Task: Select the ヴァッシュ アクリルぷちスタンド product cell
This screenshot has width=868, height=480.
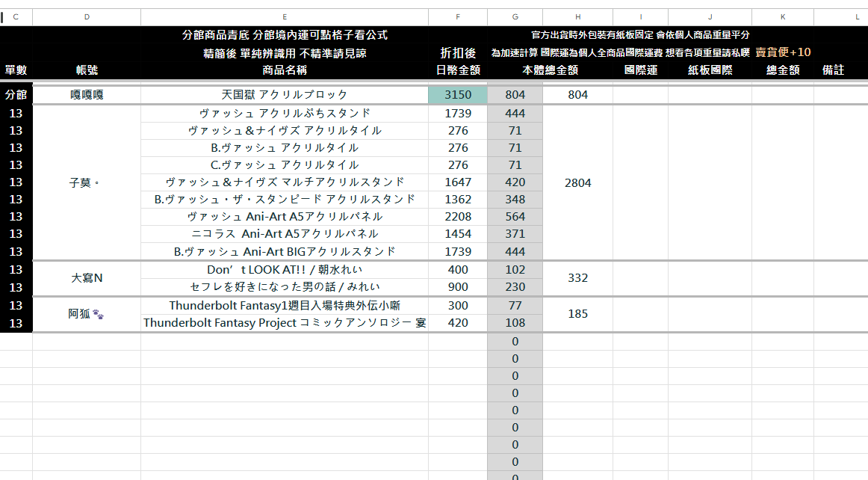Action: pos(285,113)
